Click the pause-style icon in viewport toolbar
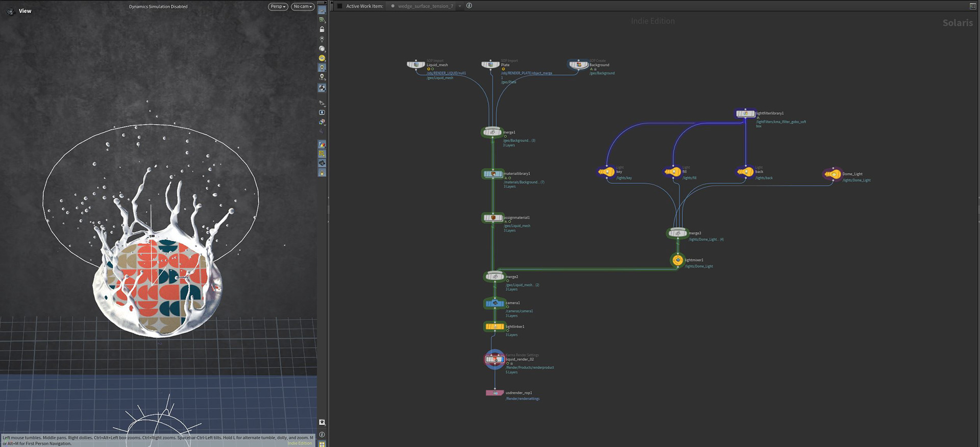980x447 pixels. [x=322, y=112]
